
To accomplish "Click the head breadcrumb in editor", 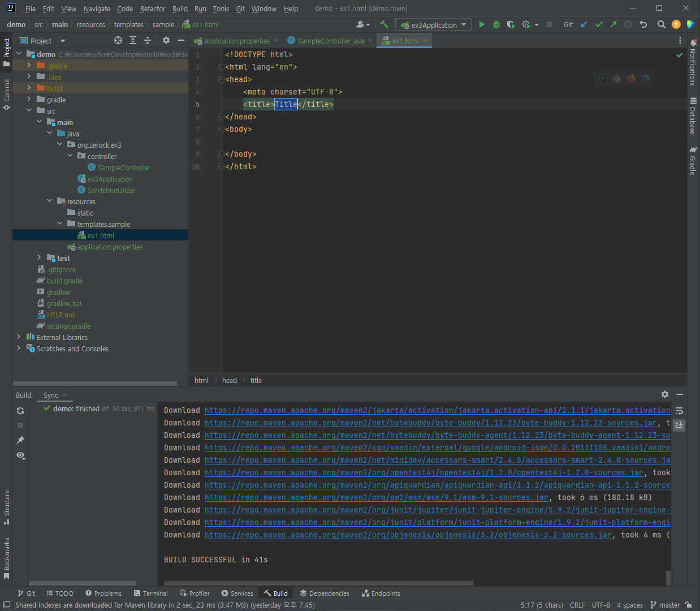I will (230, 380).
